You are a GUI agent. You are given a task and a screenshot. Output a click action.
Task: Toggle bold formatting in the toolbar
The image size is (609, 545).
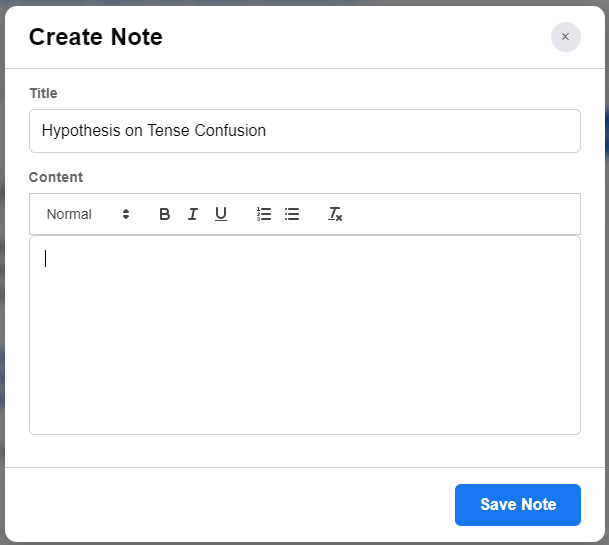click(x=165, y=214)
